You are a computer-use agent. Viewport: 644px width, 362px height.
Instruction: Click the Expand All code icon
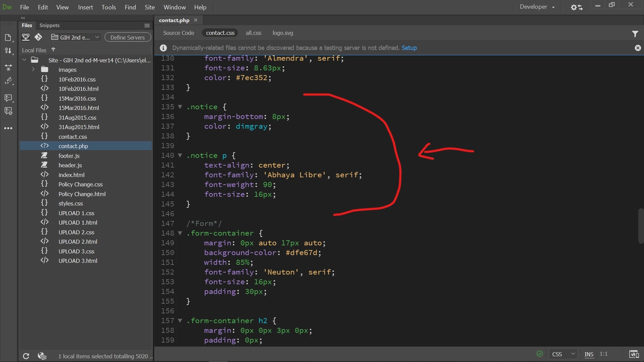pyautogui.click(x=8, y=68)
